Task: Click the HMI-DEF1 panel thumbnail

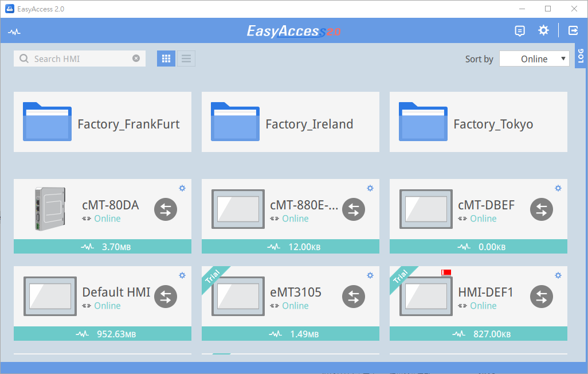Action: coord(426,296)
